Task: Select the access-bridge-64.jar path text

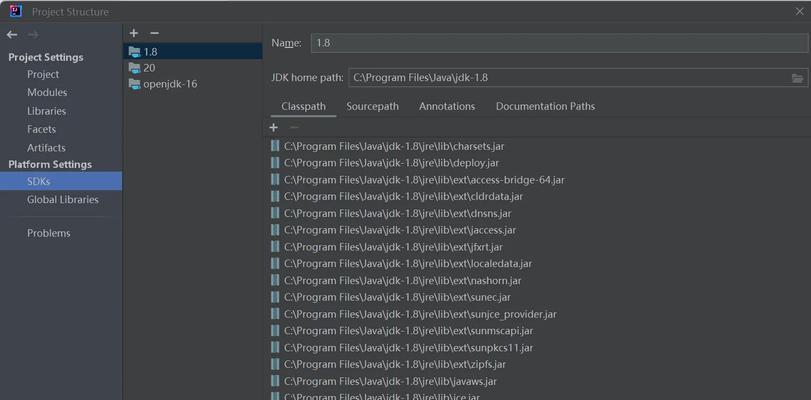Action: point(424,180)
